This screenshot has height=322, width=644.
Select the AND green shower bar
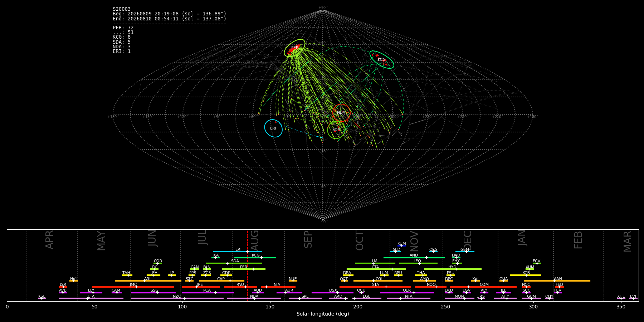coord(414,258)
